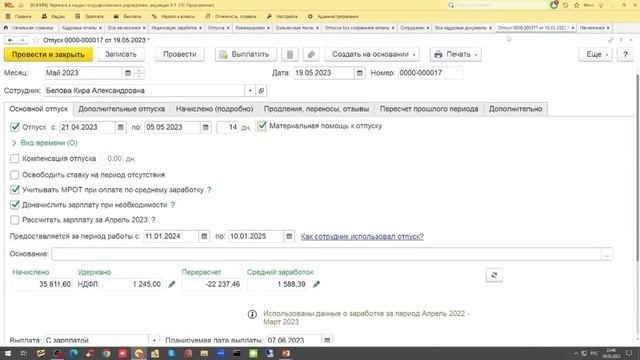640x360 pixels.
Task: Open Microsoft Edge from taskbar
Action: [x=73, y=353]
